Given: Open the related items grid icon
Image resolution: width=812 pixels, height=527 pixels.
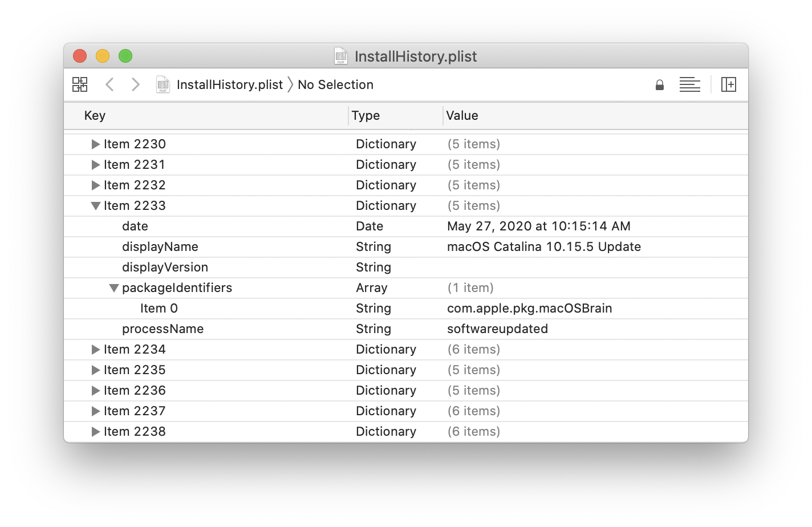Looking at the screenshot, I should (80, 84).
